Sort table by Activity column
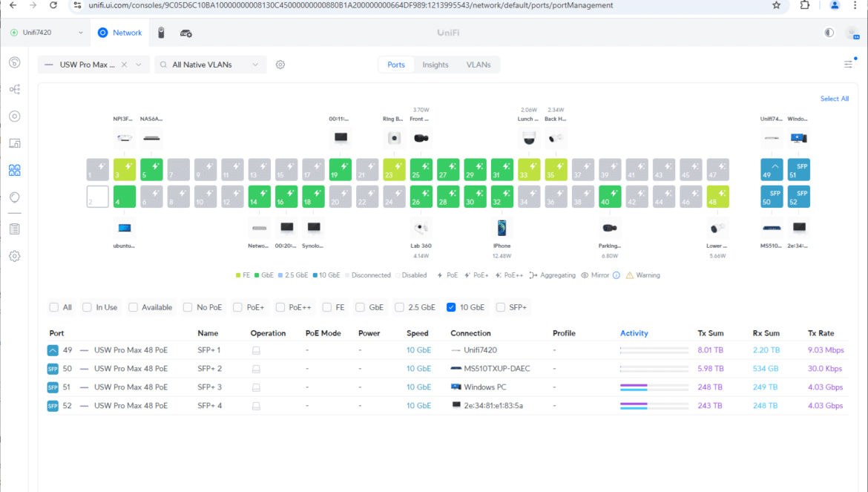 [x=634, y=333]
